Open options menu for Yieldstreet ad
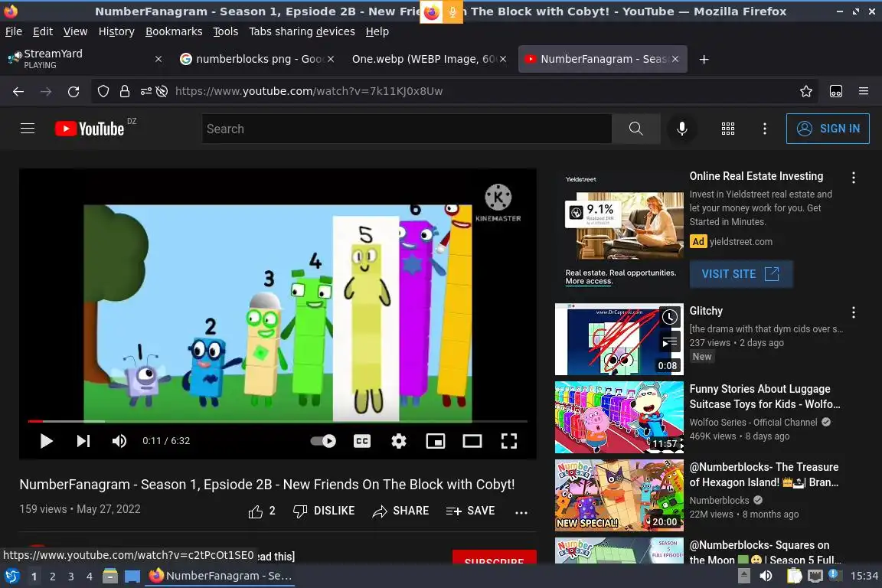The width and height of the screenshot is (882, 588). click(x=854, y=178)
